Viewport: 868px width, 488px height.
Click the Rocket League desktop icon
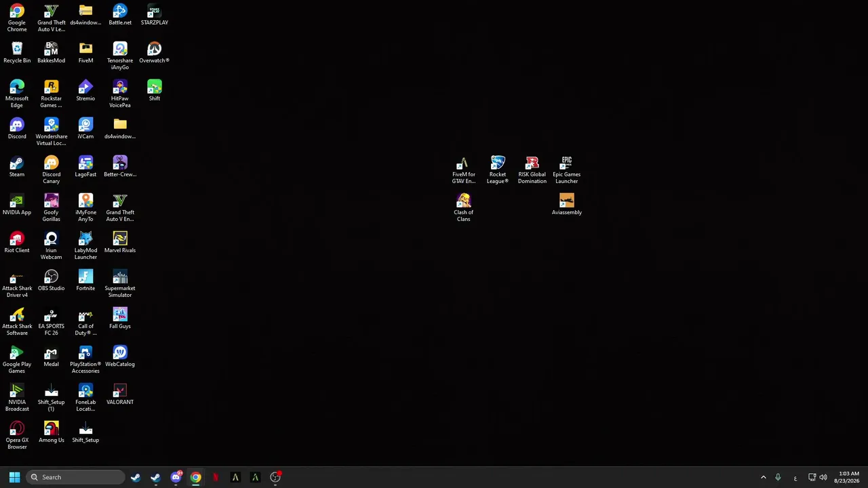point(498,170)
